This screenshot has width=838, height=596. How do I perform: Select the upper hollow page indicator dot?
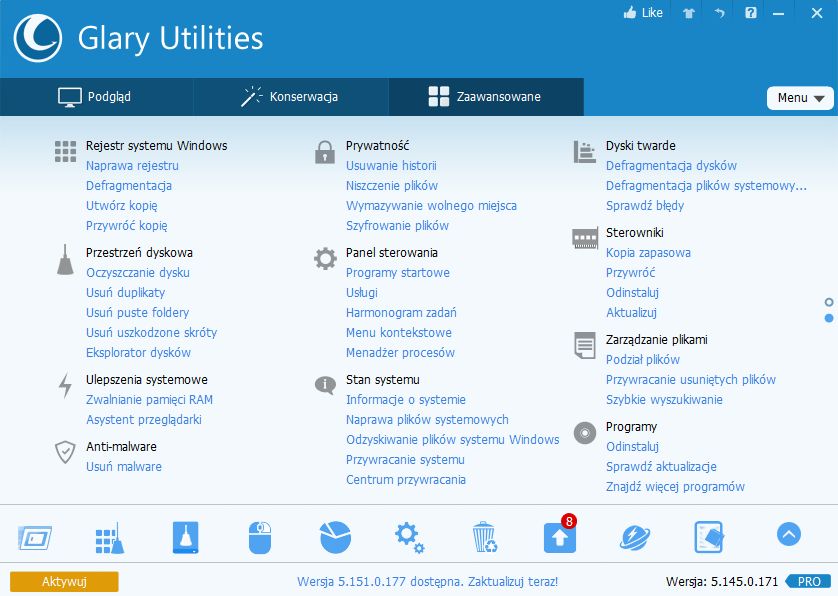(x=829, y=302)
